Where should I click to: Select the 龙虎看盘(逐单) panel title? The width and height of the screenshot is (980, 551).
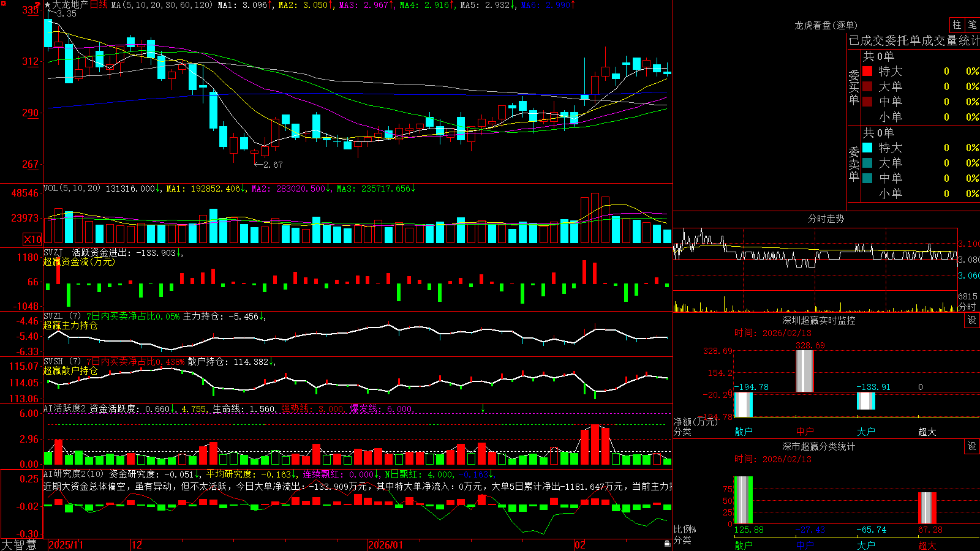pyautogui.click(x=826, y=25)
